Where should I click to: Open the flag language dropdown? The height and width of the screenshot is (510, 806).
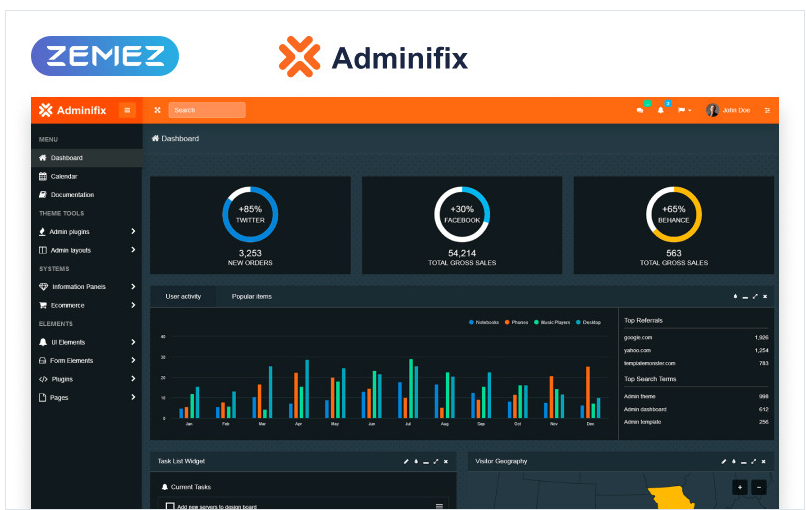click(x=684, y=110)
